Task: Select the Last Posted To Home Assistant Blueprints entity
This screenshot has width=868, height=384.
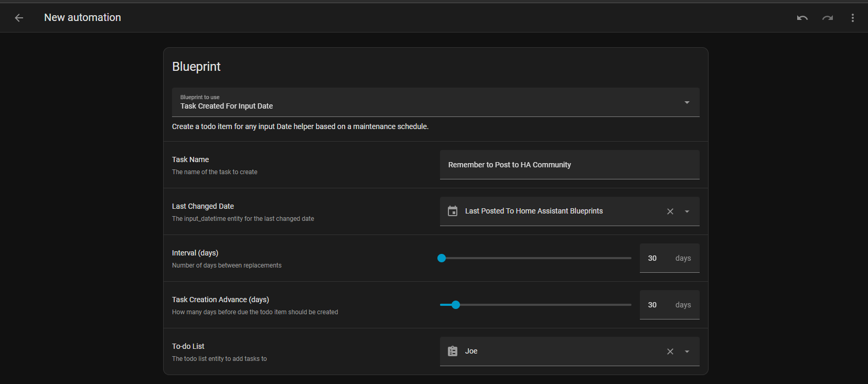Action: pyautogui.click(x=533, y=211)
